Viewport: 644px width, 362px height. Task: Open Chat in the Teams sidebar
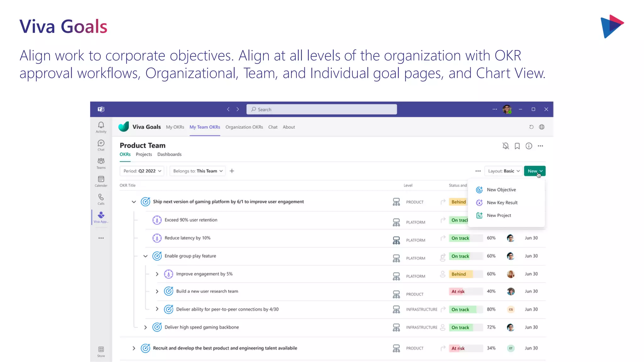(101, 145)
